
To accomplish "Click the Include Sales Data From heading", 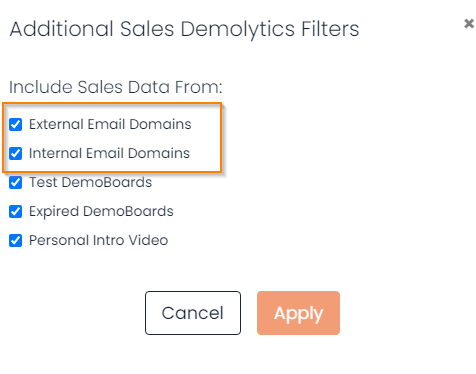I will 115,87.
